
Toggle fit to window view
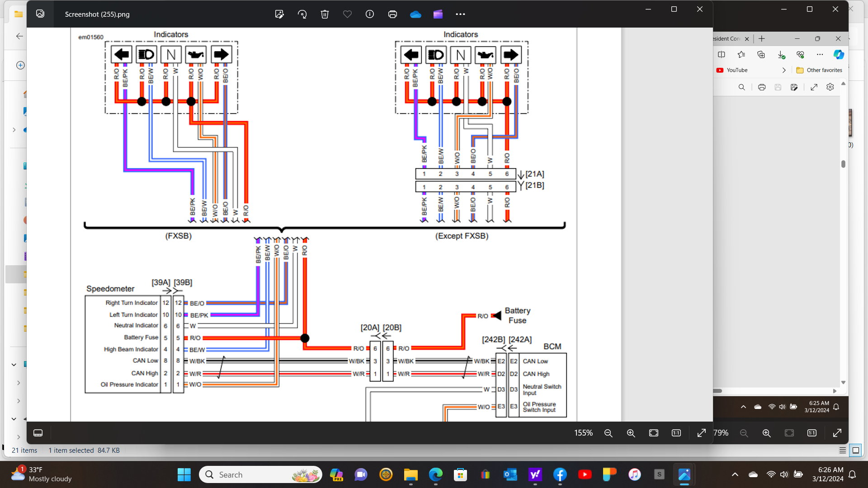654,433
